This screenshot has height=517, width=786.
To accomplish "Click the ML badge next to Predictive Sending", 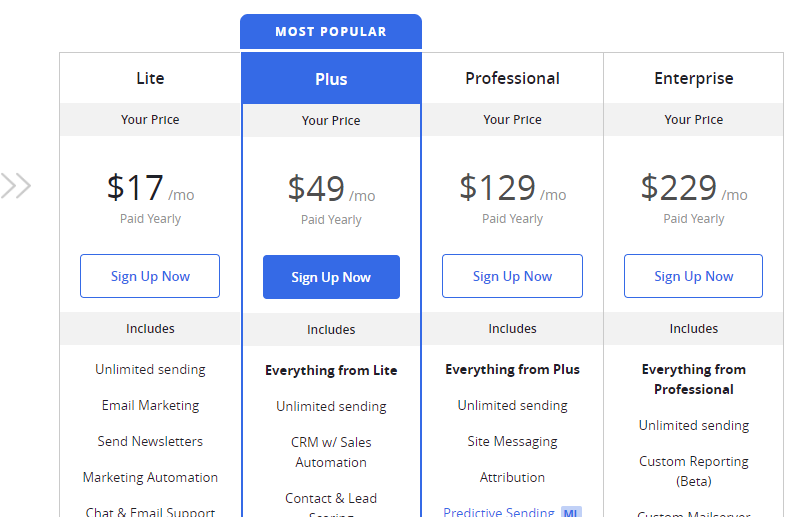I will tap(571, 512).
